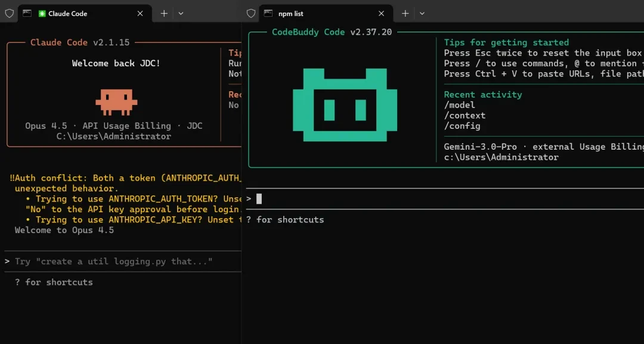Screen dimensions: 644x344
Task: Click 'Opus 4.5 · API Usage Billing' line
Action: pos(114,126)
